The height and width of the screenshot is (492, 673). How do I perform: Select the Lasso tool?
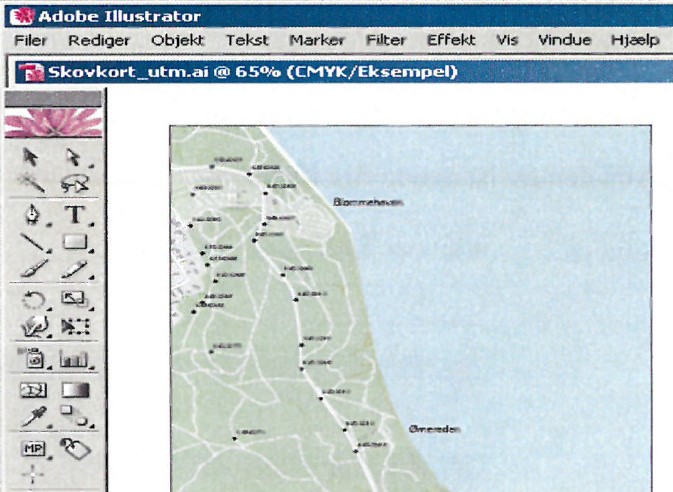coord(73,182)
